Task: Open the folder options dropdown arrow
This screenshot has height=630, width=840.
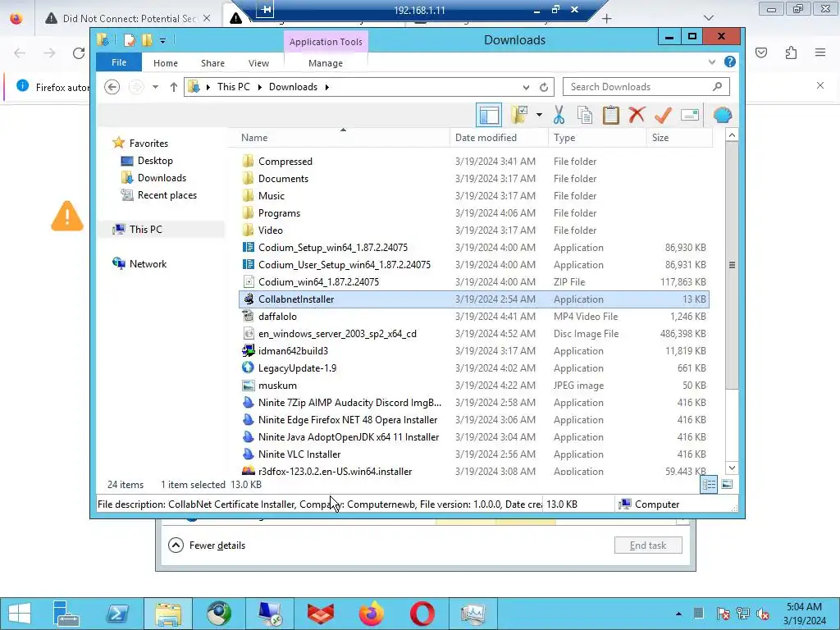Action: tap(539, 115)
